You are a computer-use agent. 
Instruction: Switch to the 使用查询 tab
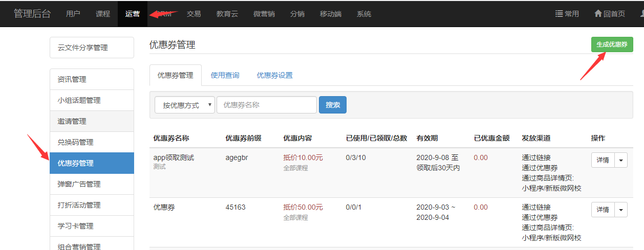point(225,75)
